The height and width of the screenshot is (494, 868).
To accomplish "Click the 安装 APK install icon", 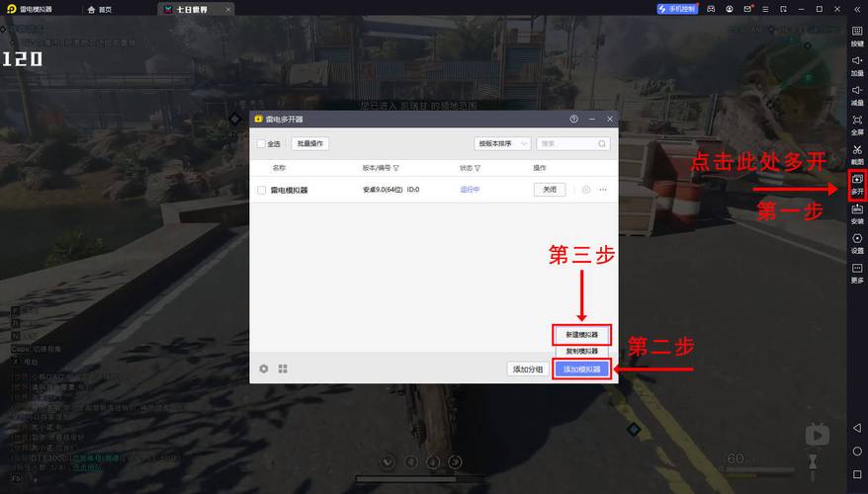I will pyautogui.click(x=857, y=213).
